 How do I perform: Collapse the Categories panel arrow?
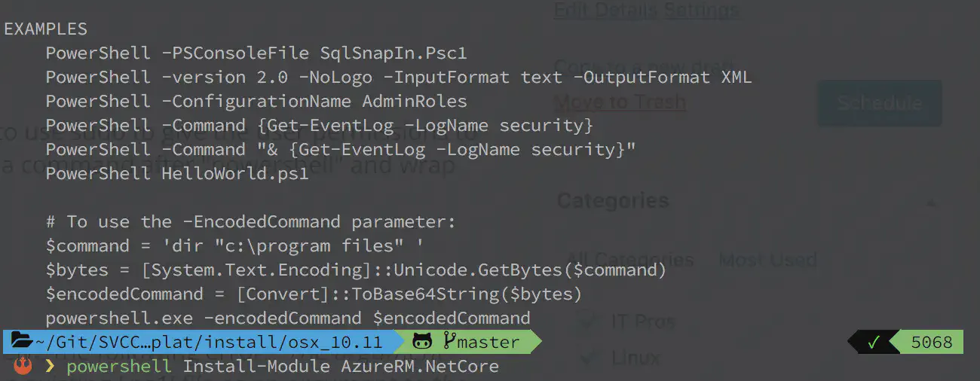click(932, 202)
